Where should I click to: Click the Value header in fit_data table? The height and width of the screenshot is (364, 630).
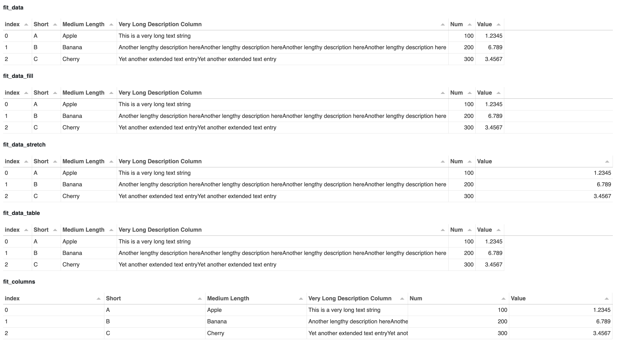484,24
